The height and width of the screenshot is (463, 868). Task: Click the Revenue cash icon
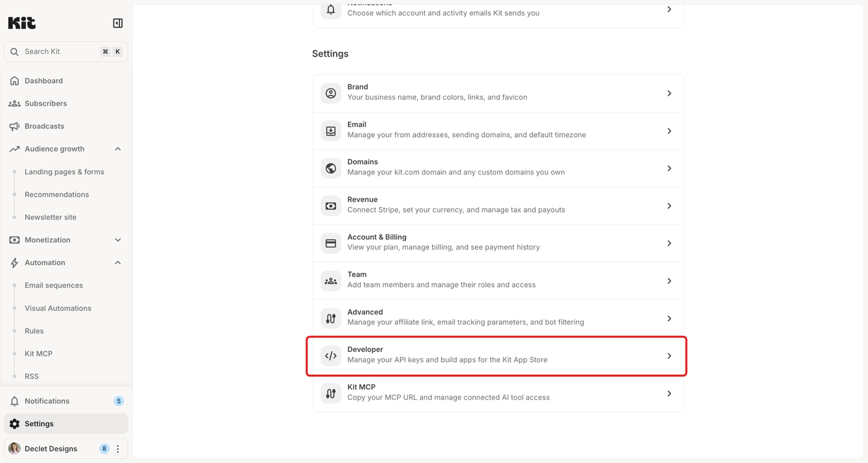click(x=330, y=205)
